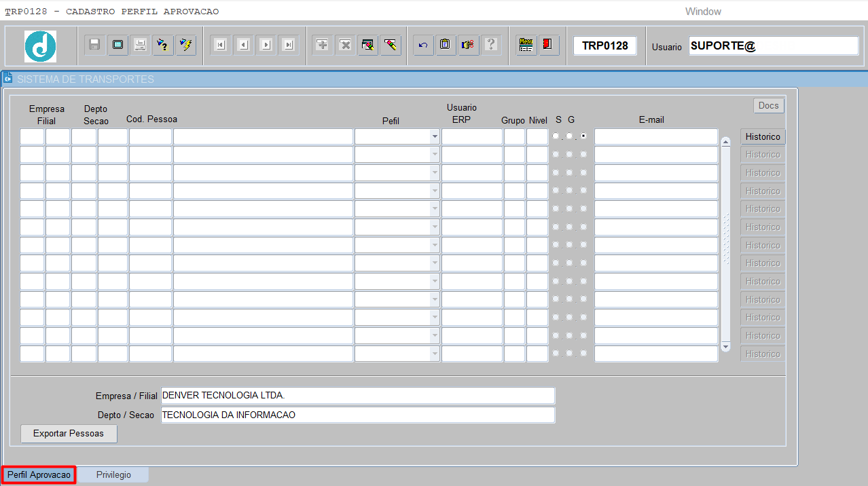Select the S radio button in first row
Image resolution: width=868 pixels, height=486 pixels.
pyautogui.click(x=556, y=136)
